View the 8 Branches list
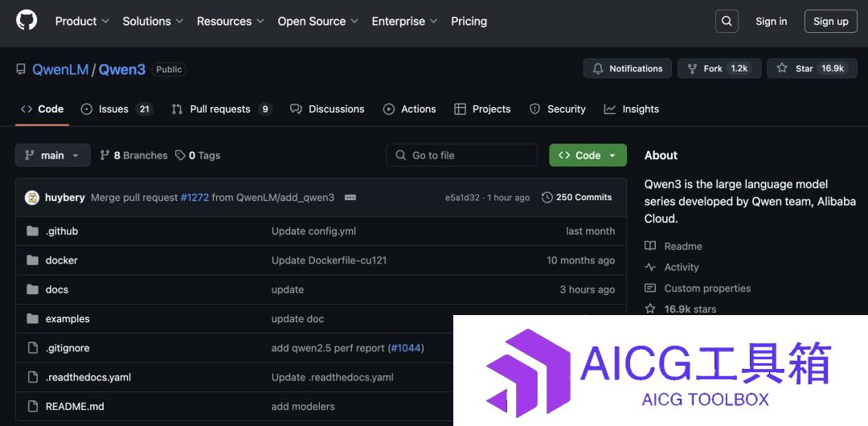 tap(133, 156)
